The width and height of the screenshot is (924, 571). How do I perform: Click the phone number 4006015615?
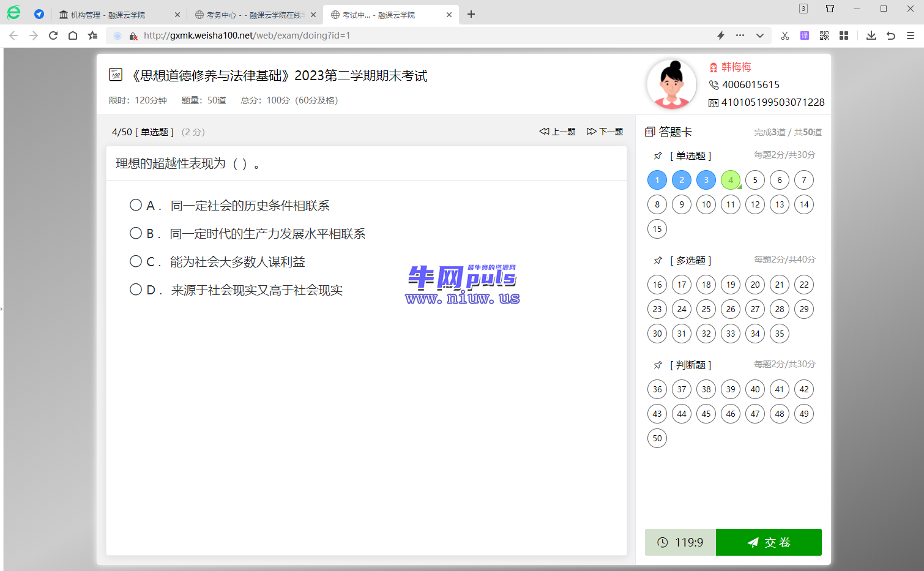point(751,84)
